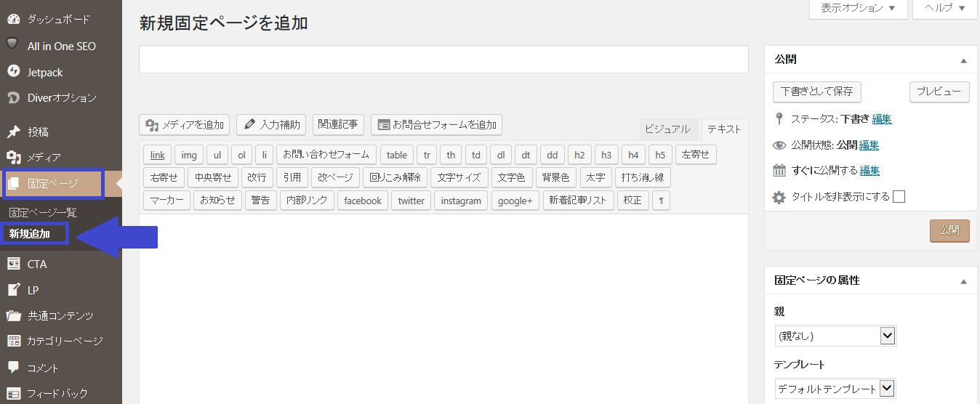Collapse the 公開 box
The height and width of the screenshot is (404, 980).
point(963,60)
